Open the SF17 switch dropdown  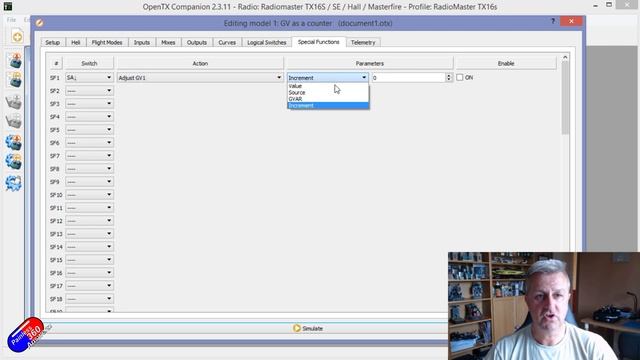click(x=89, y=286)
